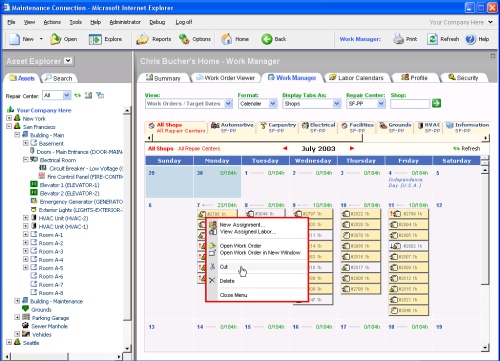Open the Actions menu
This screenshot has height=361, width=500.
click(52, 22)
